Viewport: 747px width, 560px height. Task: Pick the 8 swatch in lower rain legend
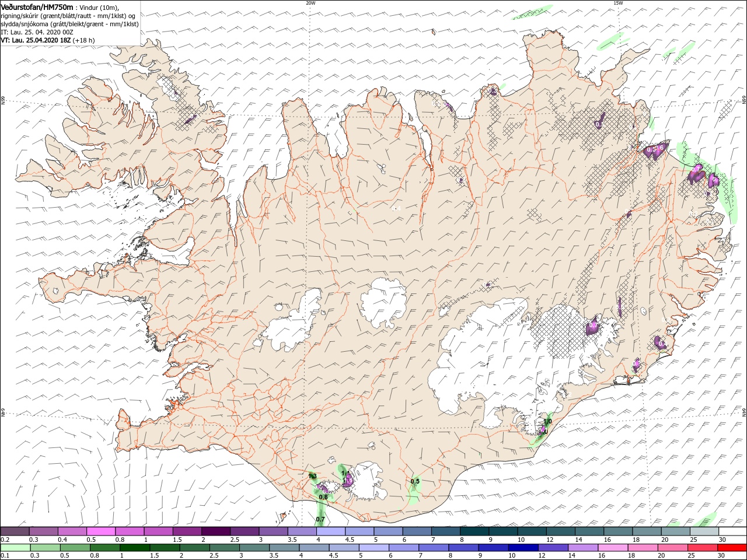tap(463, 548)
